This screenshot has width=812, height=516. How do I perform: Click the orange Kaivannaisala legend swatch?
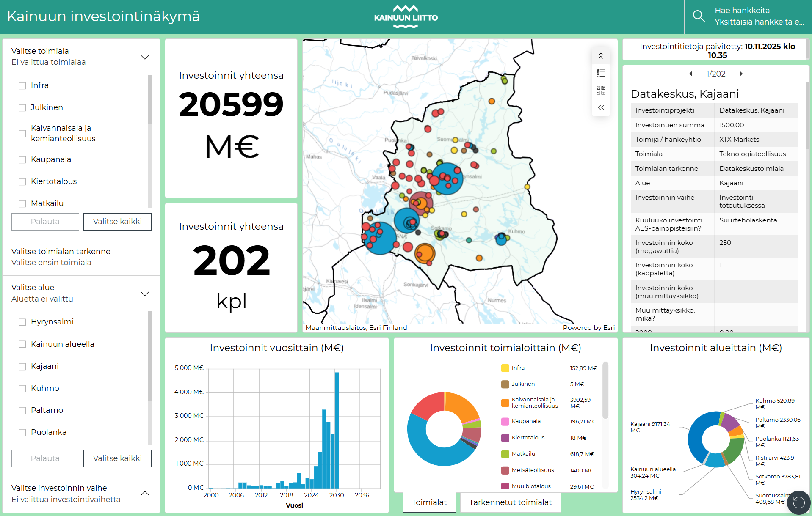pos(505,403)
